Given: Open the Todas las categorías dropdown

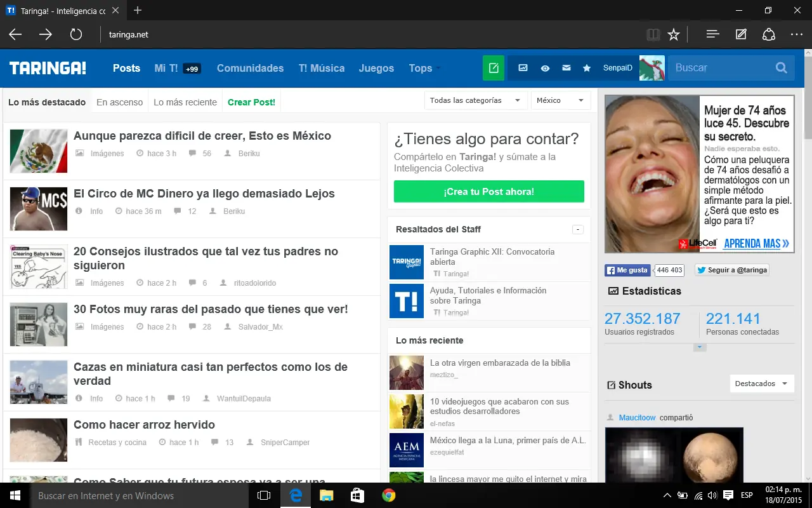Looking at the screenshot, I should [475, 100].
